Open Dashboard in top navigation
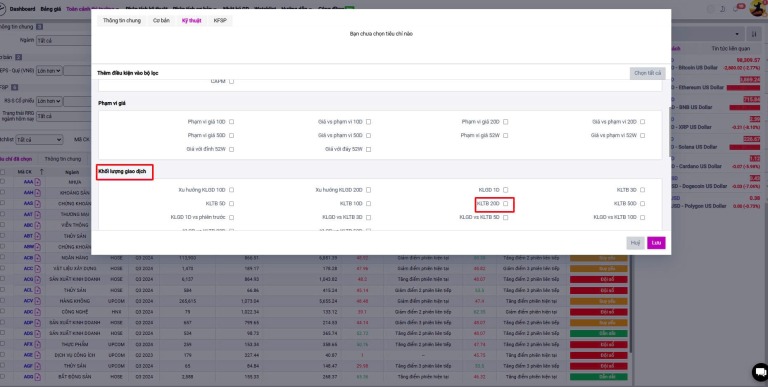The image size is (768, 387). [23, 9]
